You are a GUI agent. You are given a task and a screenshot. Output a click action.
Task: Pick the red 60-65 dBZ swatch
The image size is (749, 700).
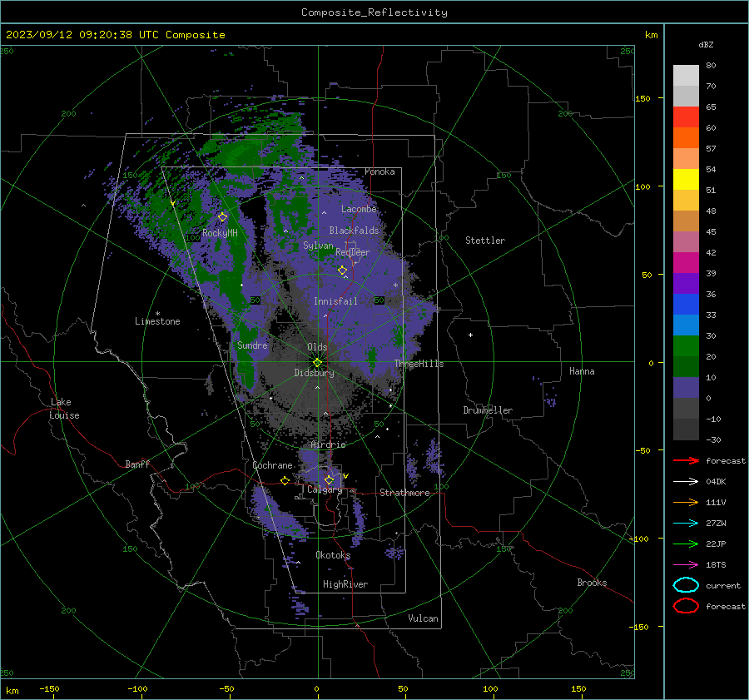tap(686, 117)
